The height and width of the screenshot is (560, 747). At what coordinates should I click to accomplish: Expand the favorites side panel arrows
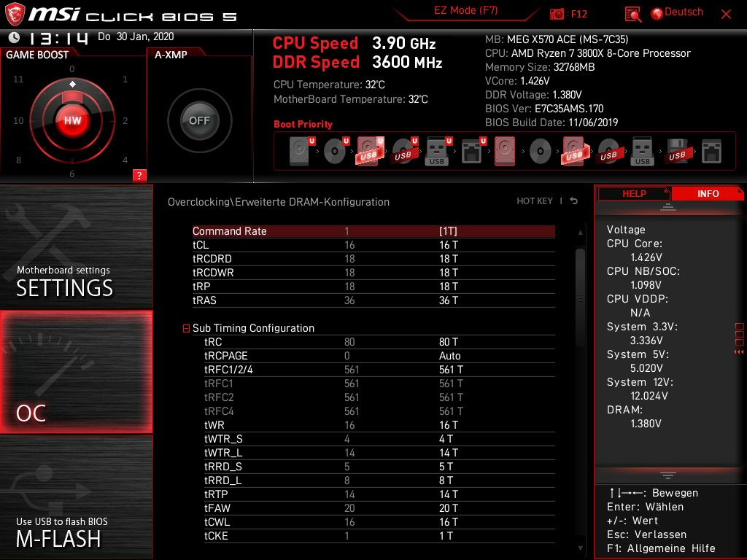click(739, 352)
